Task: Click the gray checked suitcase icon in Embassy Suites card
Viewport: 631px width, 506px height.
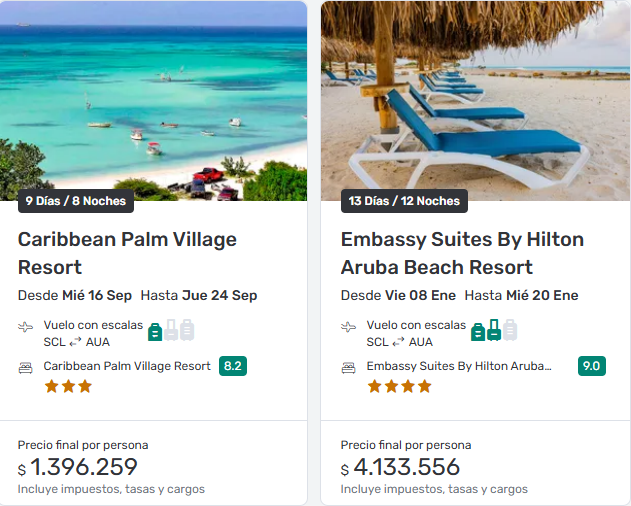Action: point(510,330)
